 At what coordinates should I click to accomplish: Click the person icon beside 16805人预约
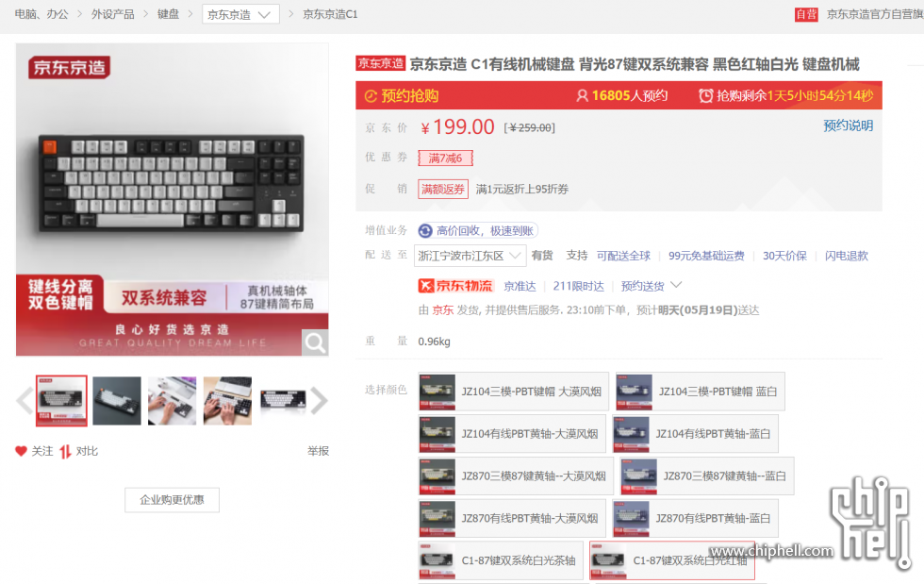[583, 95]
